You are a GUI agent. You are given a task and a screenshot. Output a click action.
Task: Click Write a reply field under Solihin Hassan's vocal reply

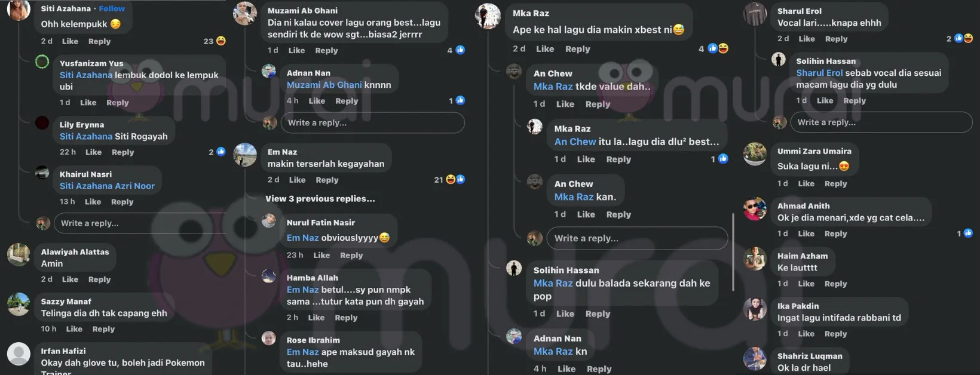click(881, 122)
